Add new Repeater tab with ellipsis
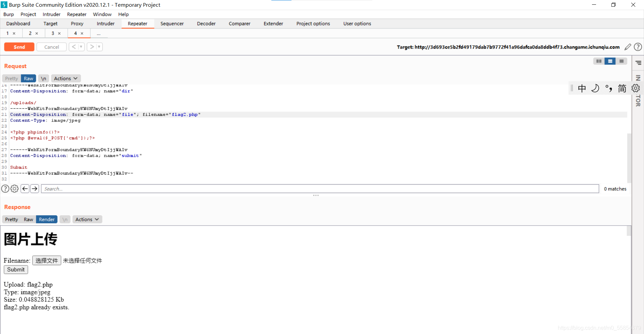 tap(99, 34)
